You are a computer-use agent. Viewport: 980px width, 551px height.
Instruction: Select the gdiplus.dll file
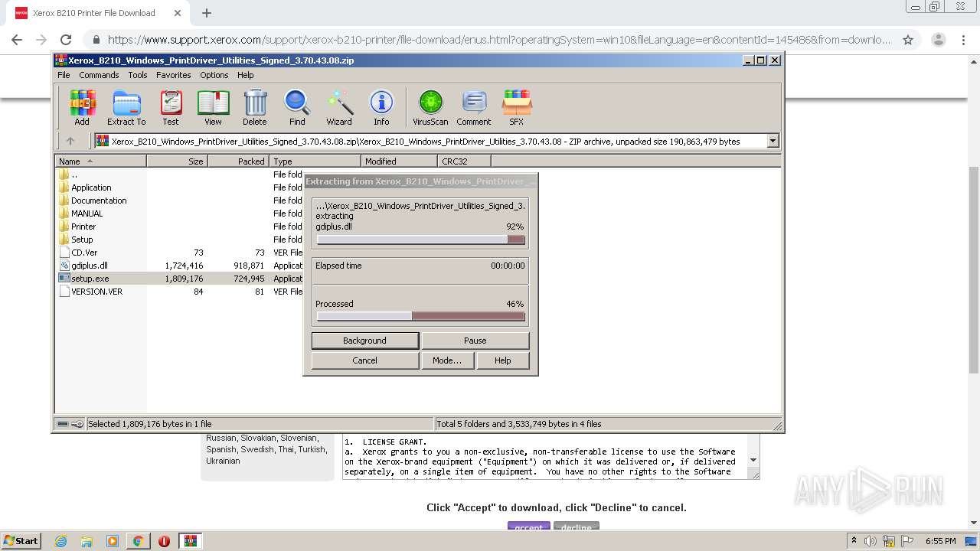(x=89, y=266)
